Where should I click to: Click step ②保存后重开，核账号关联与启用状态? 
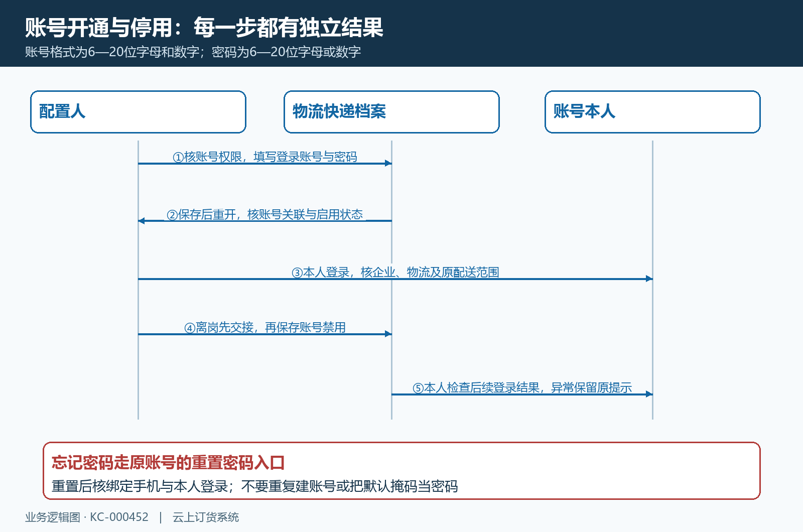[x=265, y=215]
